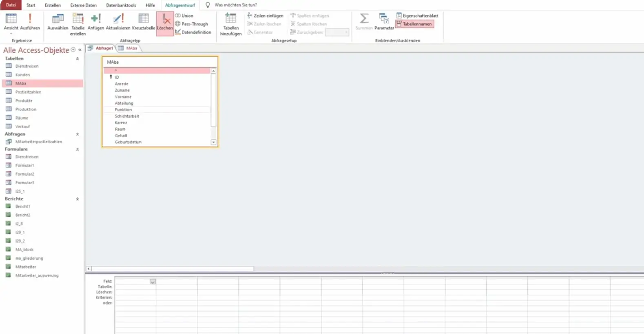The image size is (644, 334).
Task: Toggle the Eigenschaftenblatt pane
Action: point(417,16)
